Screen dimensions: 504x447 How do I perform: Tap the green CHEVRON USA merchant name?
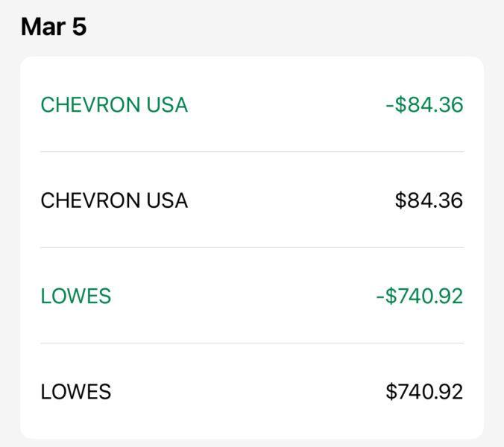click(x=114, y=105)
